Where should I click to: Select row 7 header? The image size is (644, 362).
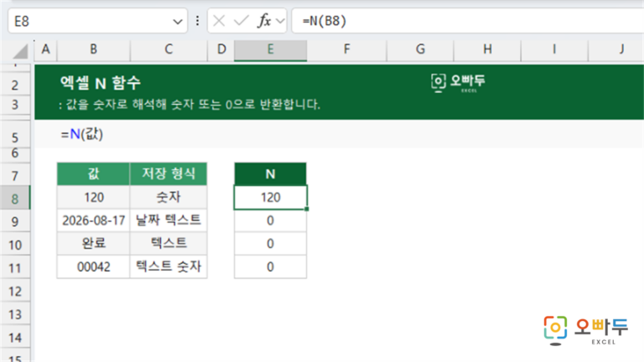pyautogui.click(x=15, y=176)
